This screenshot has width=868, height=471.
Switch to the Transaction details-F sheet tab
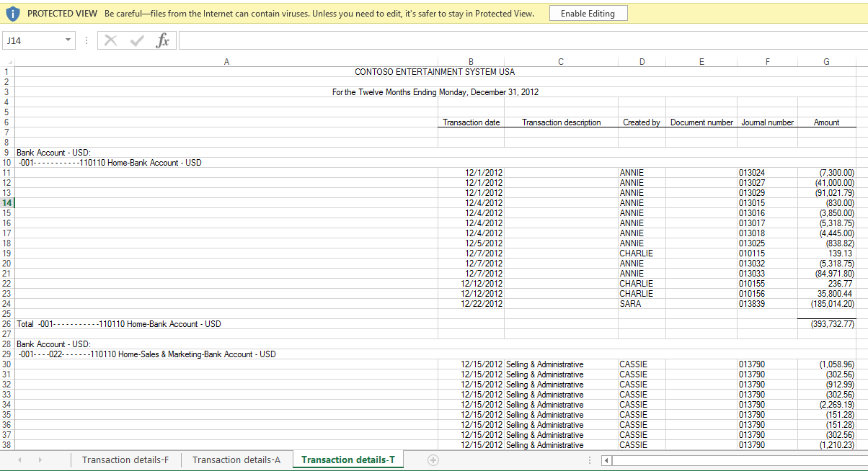(125, 460)
